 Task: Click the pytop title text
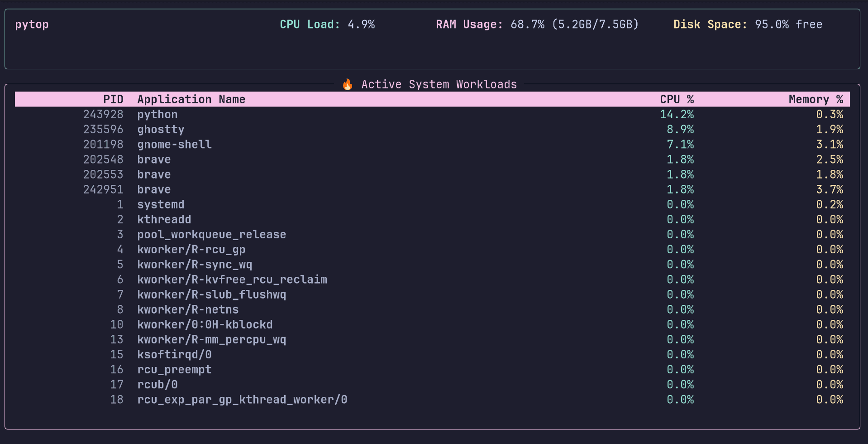(32, 24)
